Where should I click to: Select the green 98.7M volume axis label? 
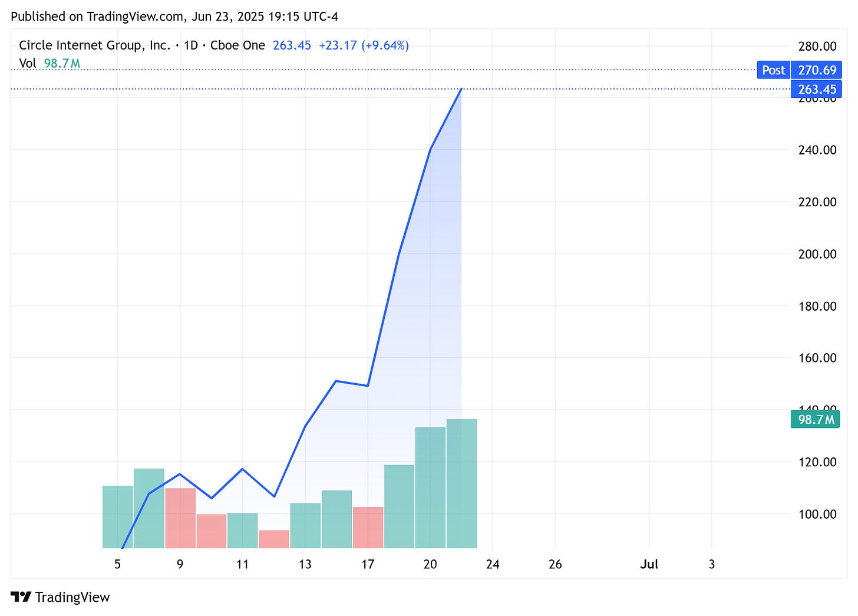pyautogui.click(x=815, y=419)
